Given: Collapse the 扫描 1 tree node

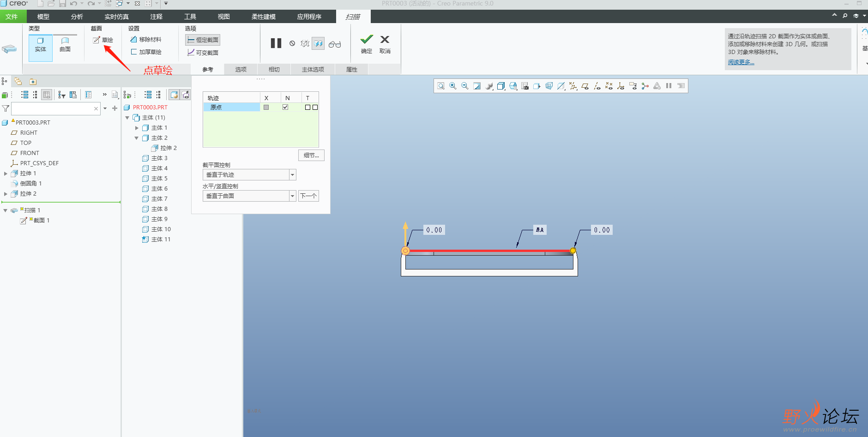Looking at the screenshot, I should 6,210.
